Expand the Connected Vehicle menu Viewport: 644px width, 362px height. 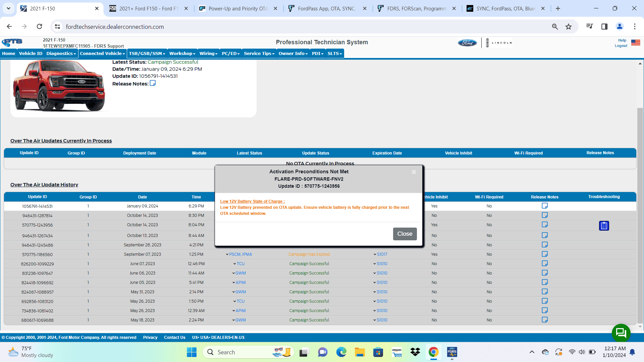tap(102, 54)
